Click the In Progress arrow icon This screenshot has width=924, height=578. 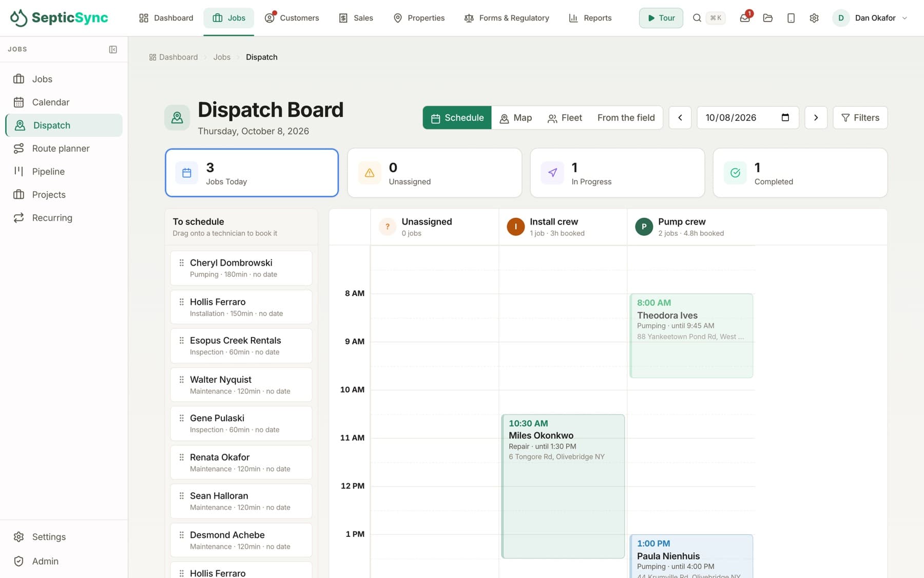[x=552, y=173]
